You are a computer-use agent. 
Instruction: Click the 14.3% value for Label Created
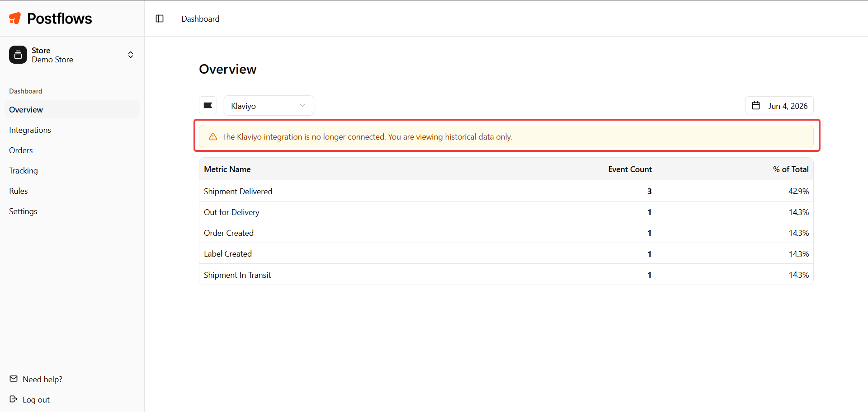(x=798, y=254)
